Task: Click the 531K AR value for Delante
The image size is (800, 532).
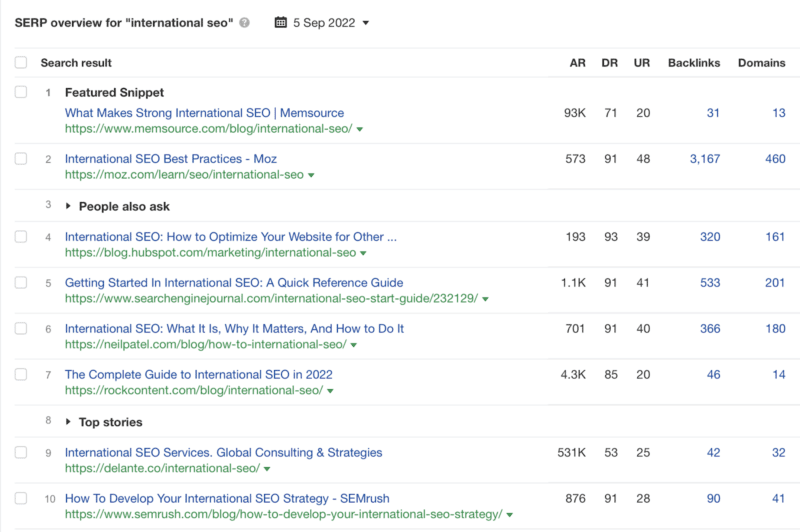Action: coord(571,452)
